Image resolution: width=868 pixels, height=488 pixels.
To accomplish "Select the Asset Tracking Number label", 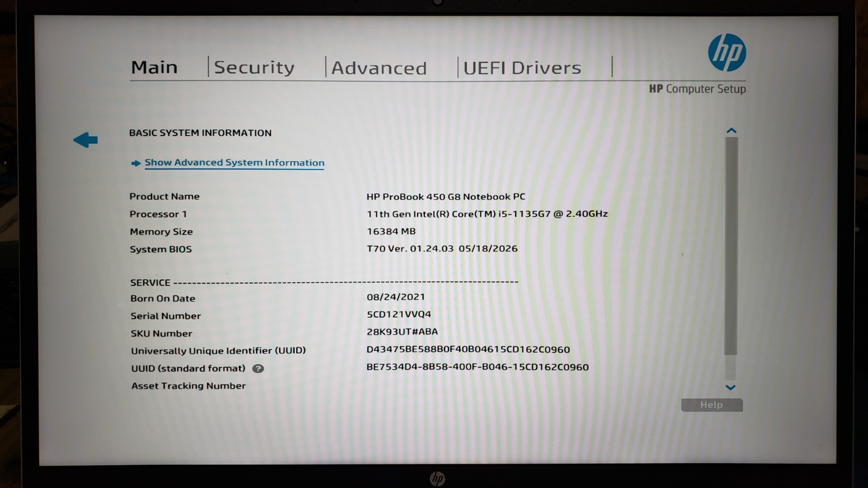I will point(188,386).
